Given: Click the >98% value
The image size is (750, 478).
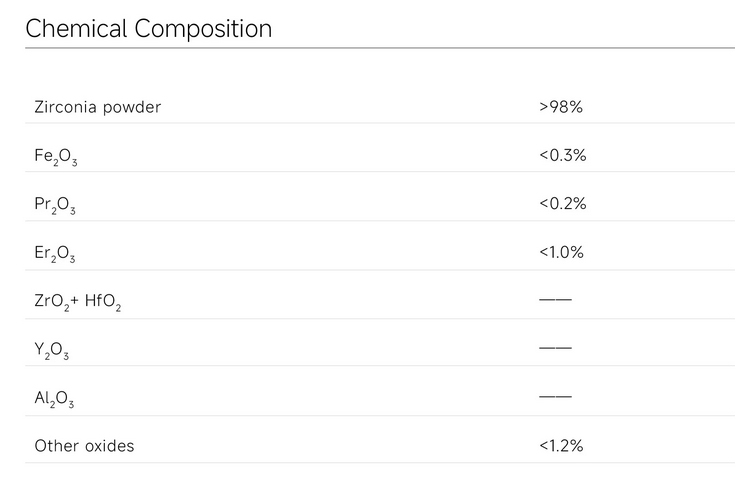Looking at the screenshot, I should click(560, 107).
